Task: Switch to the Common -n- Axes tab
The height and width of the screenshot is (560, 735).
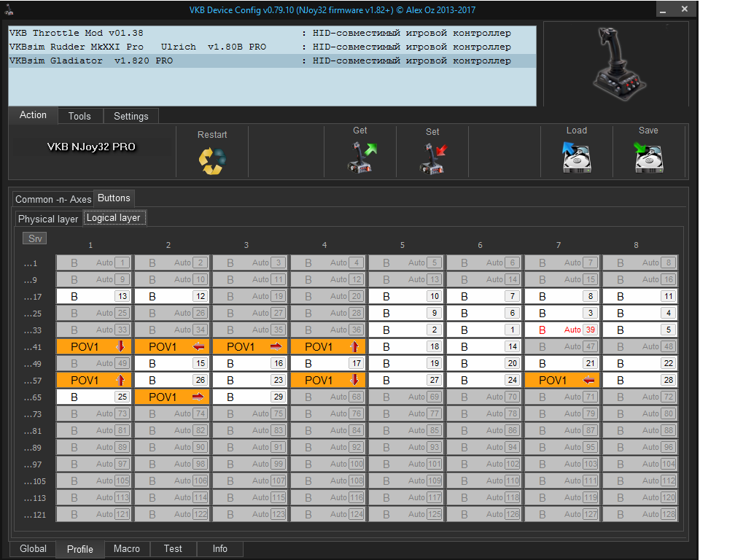Action: tap(53, 199)
